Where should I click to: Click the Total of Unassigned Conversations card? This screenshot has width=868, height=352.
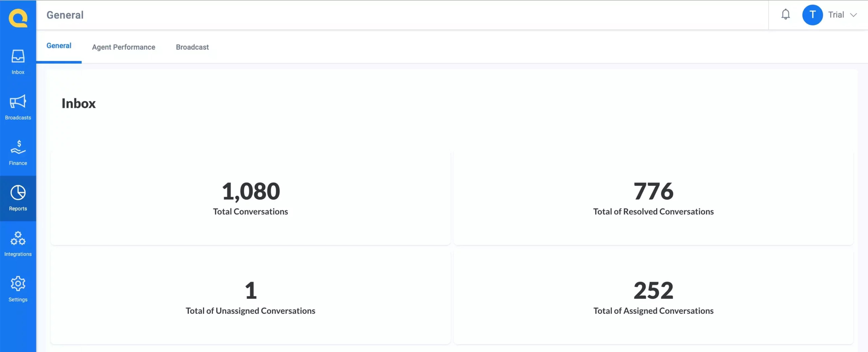251,297
